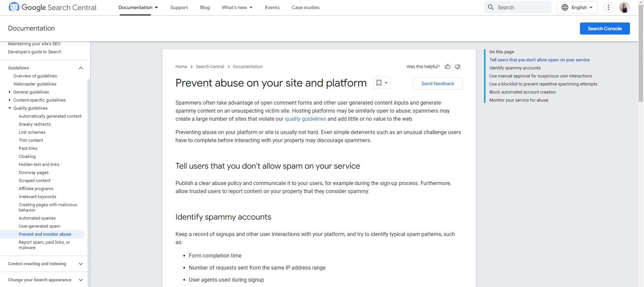Image resolution: width=644 pixels, height=287 pixels.
Task: Open Affiliate programs page
Action: (x=36, y=189)
